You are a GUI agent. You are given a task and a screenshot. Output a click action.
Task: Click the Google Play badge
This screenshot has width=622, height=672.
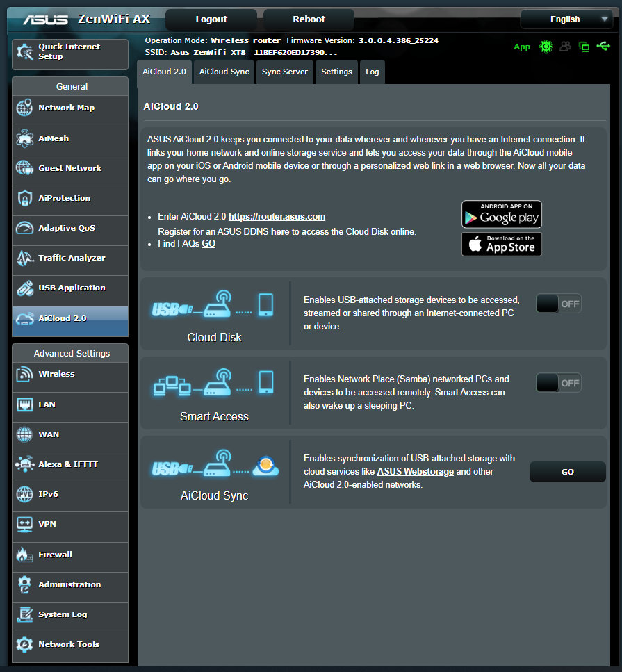pos(502,214)
